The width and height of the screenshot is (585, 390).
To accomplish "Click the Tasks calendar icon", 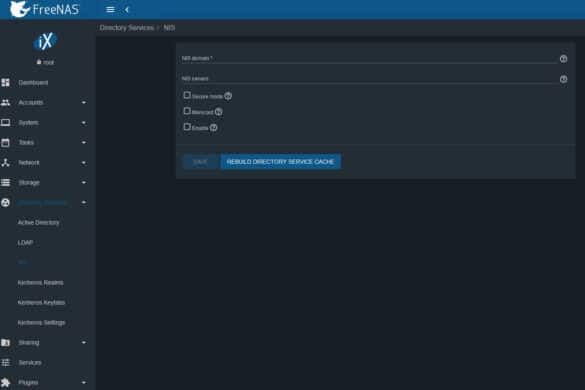I will (x=6, y=143).
